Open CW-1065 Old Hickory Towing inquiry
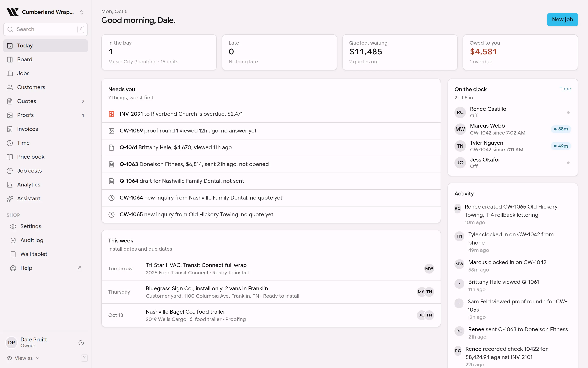Image resolution: width=588 pixels, height=368 pixels. [271, 214]
